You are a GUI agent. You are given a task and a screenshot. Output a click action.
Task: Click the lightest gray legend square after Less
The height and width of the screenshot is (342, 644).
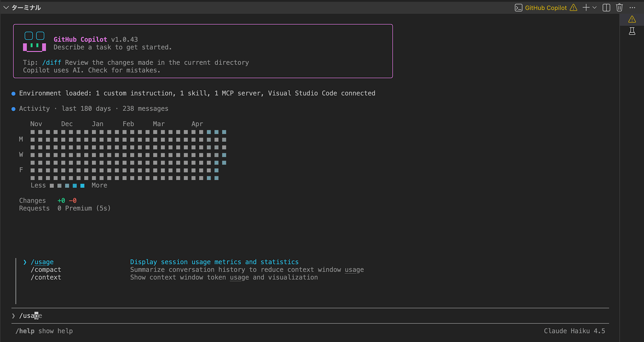[52, 186]
